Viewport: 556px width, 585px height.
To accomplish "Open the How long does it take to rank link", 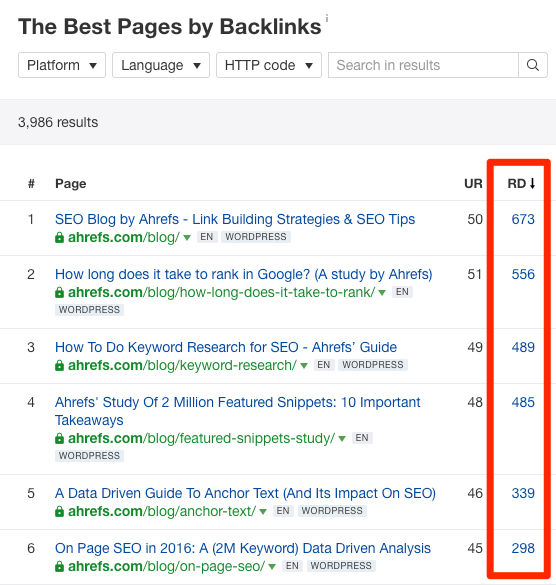I will (244, 275).
